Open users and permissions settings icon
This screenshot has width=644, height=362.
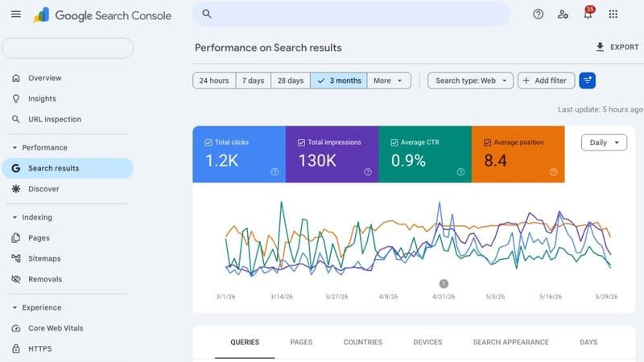tap(563, 14)
